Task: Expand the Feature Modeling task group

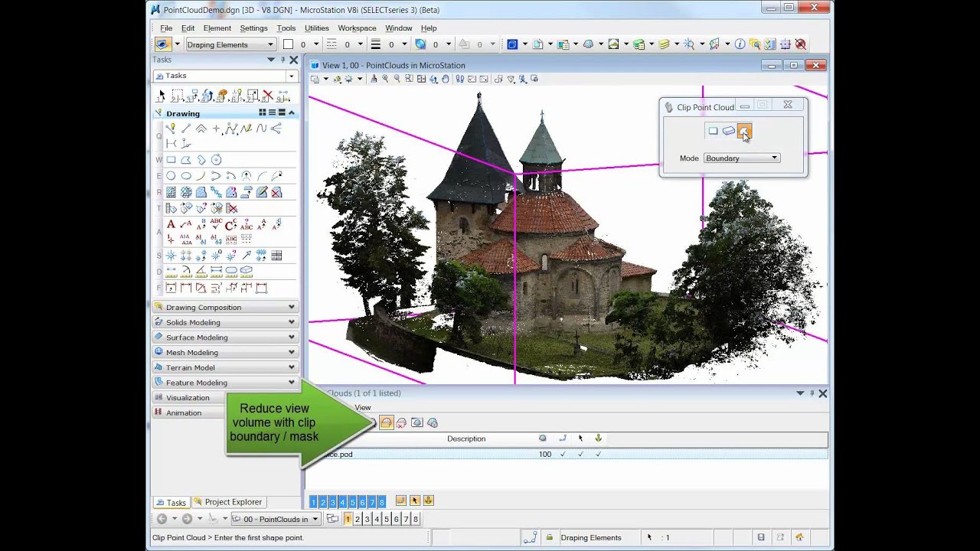Action: point(225,383)
